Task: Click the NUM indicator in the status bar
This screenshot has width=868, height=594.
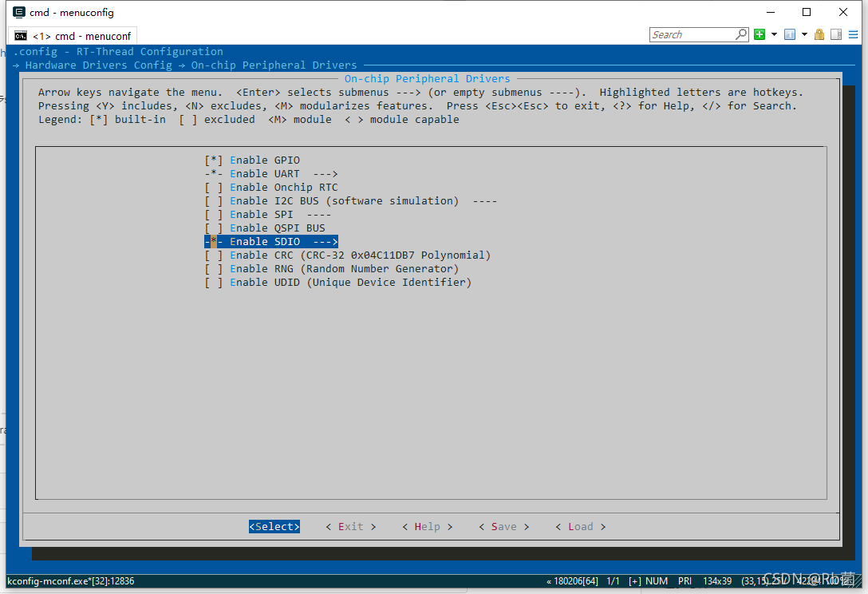Action: [x=657, y=580]
